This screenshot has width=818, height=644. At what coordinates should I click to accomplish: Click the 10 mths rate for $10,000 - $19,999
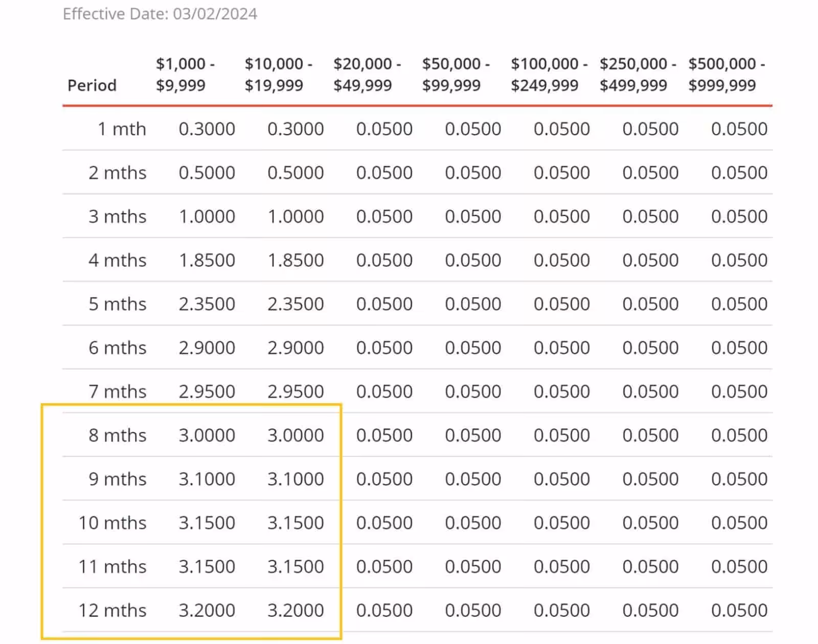point(296,523)
